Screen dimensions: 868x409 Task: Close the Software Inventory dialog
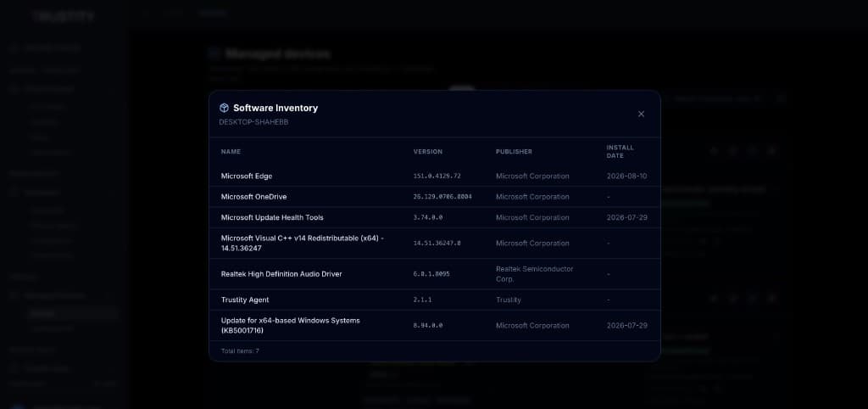click(x=641, y=114)
